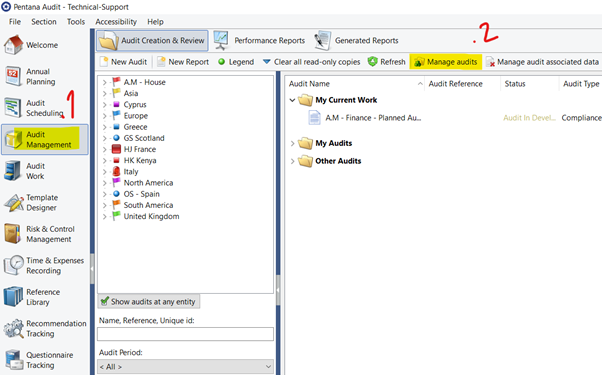Collapse the My Current Work folder

[292, 100]
